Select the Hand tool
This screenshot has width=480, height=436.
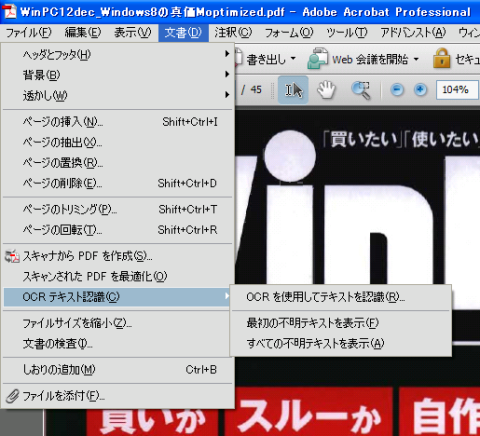pyautogui.click(x=326, y=90)
